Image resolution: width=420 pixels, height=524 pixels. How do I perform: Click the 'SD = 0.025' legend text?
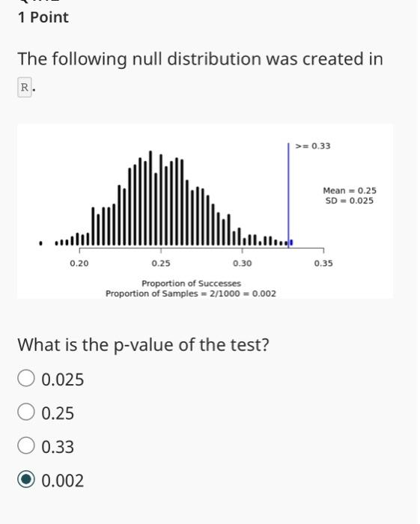click(x=350, y=201)
